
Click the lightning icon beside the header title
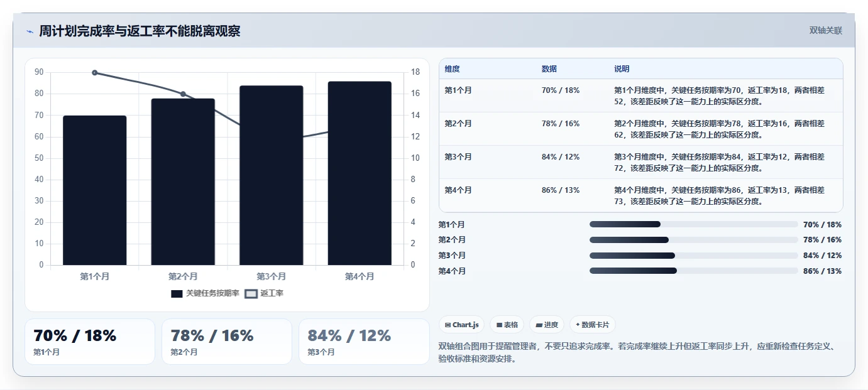pos(30,31)
